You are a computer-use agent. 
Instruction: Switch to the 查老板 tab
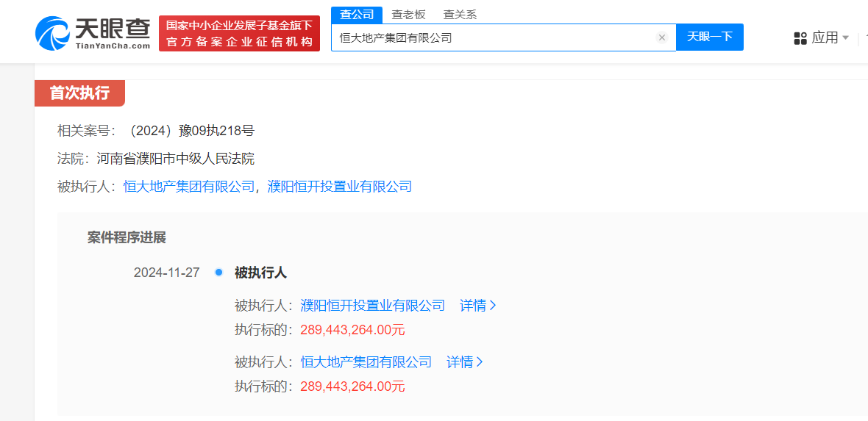[408, 14]
